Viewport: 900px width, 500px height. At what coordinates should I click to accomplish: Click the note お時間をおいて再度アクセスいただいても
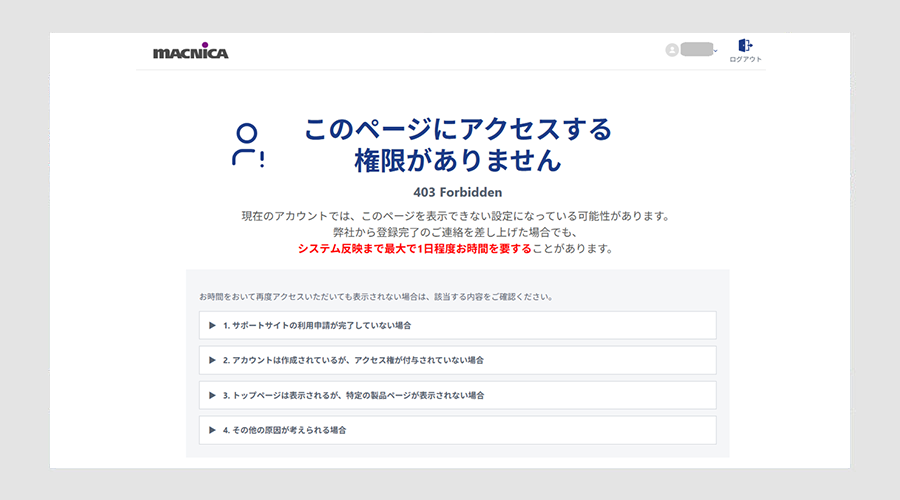click(x=377, y=297)
